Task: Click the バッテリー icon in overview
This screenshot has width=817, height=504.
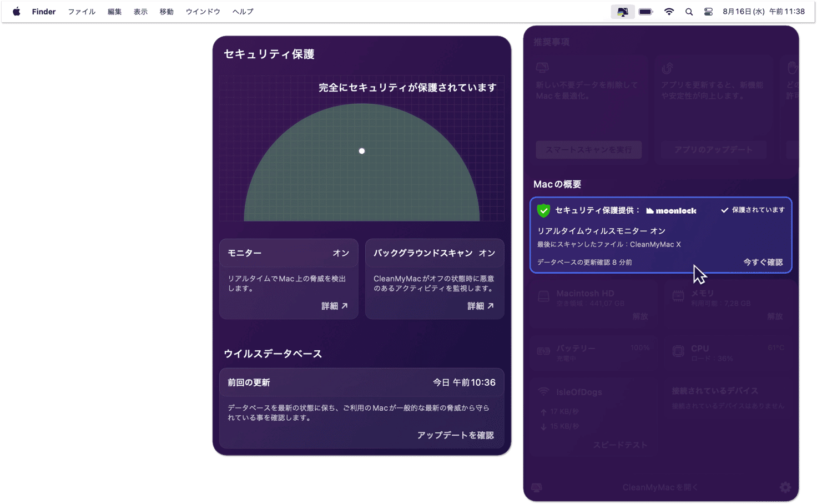Action: pyautogui.click(x=543, y=351)
